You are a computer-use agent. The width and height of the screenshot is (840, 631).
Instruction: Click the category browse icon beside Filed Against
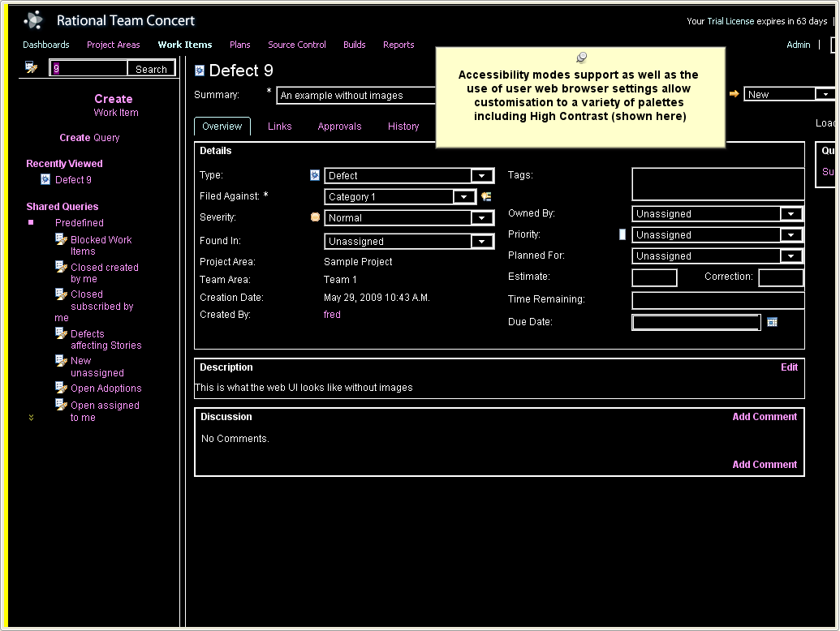pyautogui.click(x=486, y=196)
